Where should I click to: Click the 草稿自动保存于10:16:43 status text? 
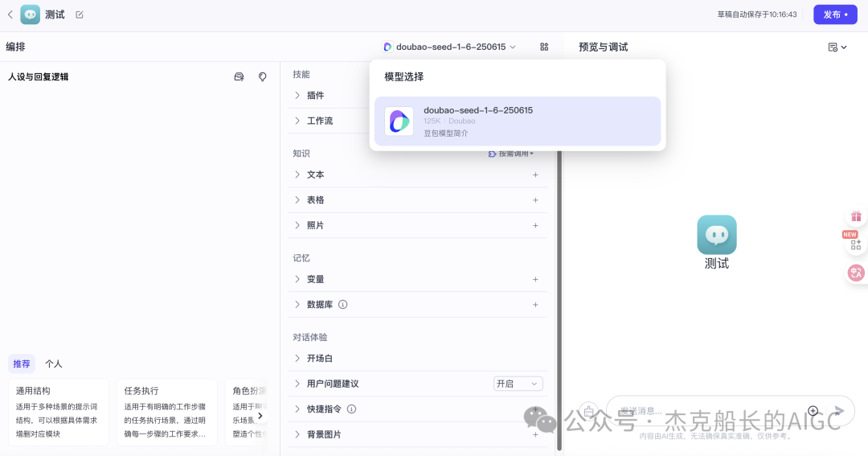coord(757,14)
